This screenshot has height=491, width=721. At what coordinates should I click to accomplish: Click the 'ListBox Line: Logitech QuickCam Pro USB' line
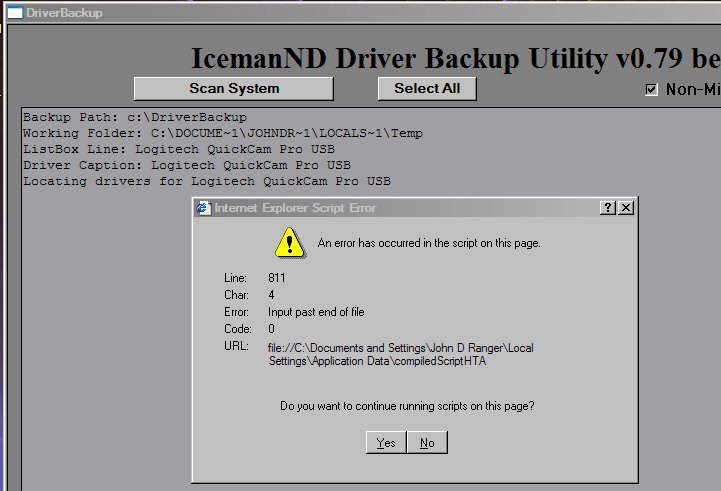(x=179, y=149)
